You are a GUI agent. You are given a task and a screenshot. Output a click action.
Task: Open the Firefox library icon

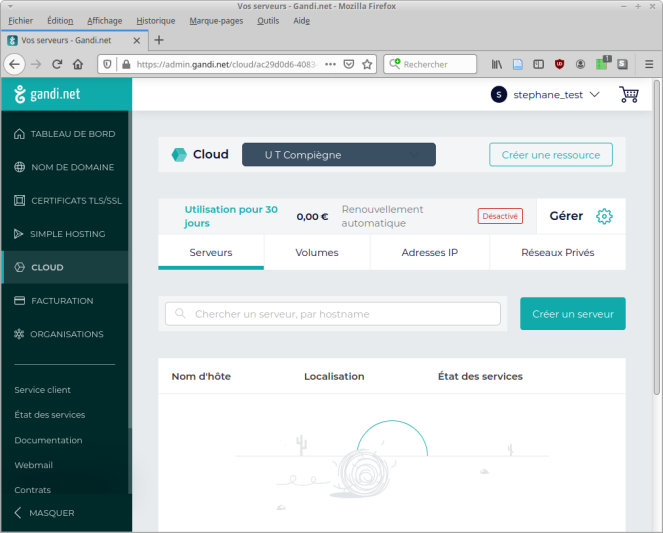[497, 64]
